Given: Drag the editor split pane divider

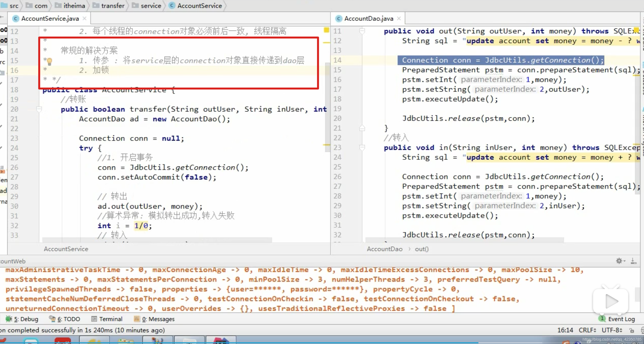Looking at the screenshot, I should tap(330, 128).
